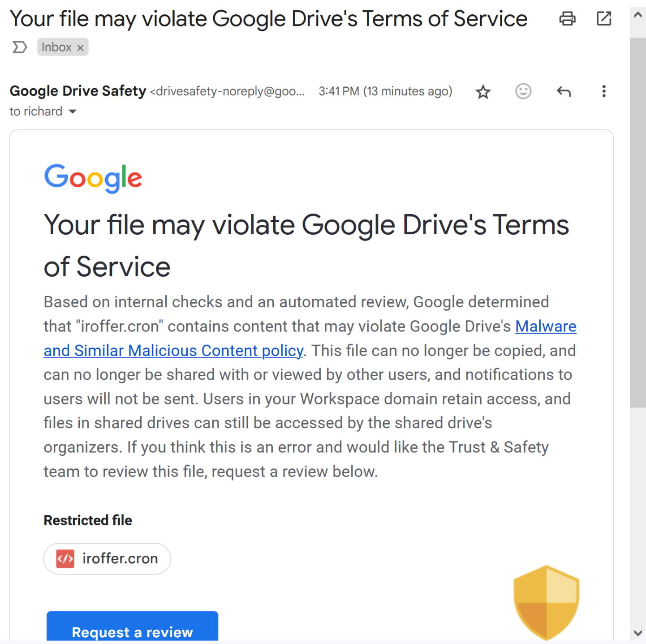Open the Malware and Similar Malicious Content policy link
The height and width of the screenshot is (644, 646).
pyautogui.click(x=310, y=339)
